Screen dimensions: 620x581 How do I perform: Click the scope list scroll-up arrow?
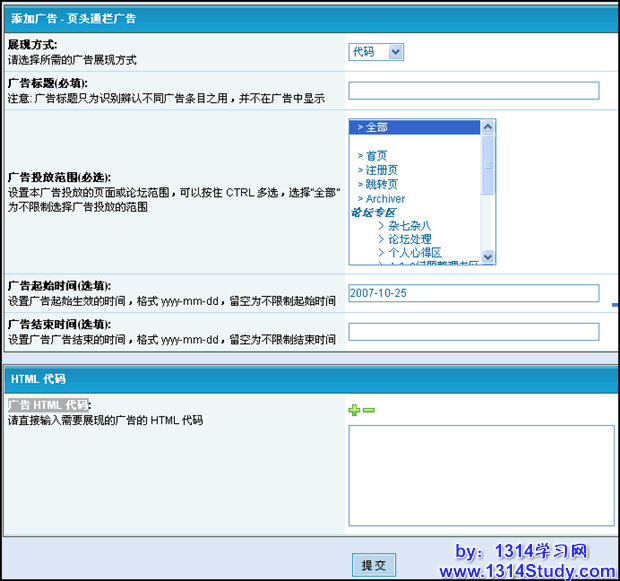488,127
